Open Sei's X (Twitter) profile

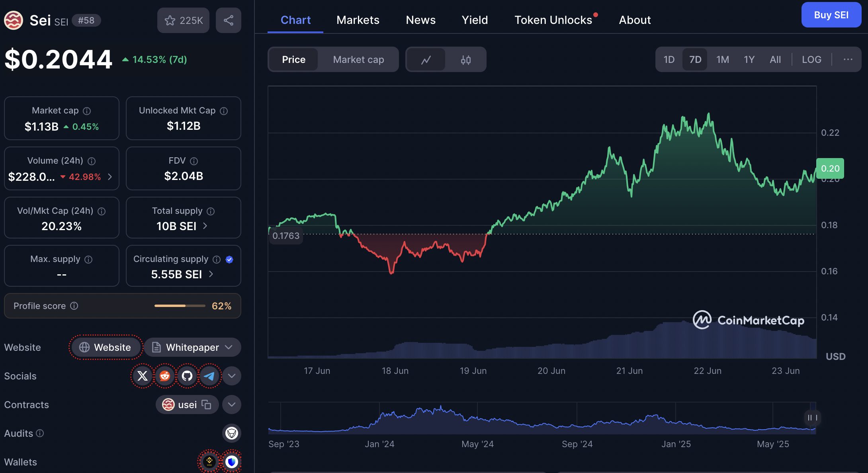[143, 375]
